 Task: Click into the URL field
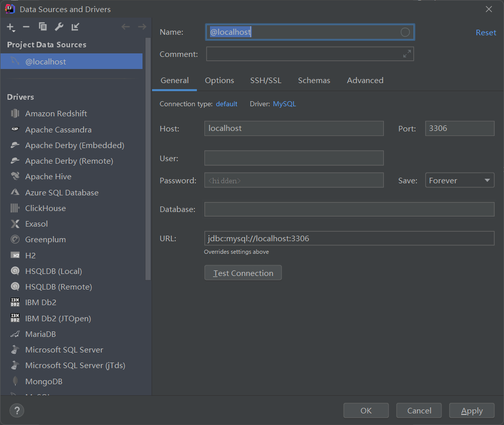(x=349, y=238)
